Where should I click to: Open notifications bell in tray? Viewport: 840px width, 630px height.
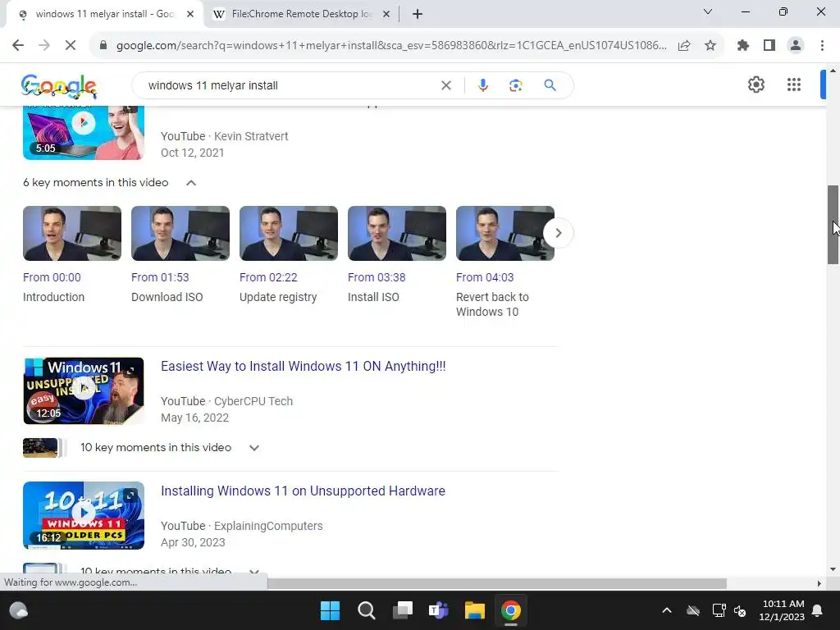click(x=818, y=610)
